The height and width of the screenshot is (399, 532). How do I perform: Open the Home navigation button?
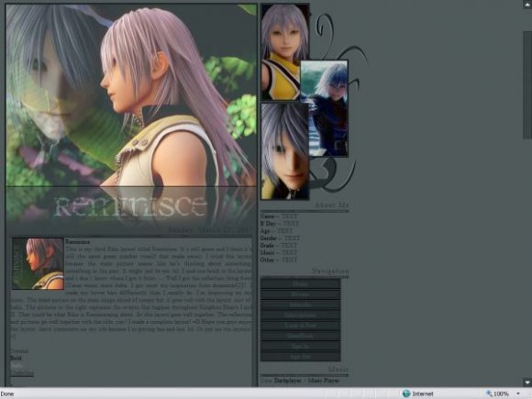click(x=300, y=283)
